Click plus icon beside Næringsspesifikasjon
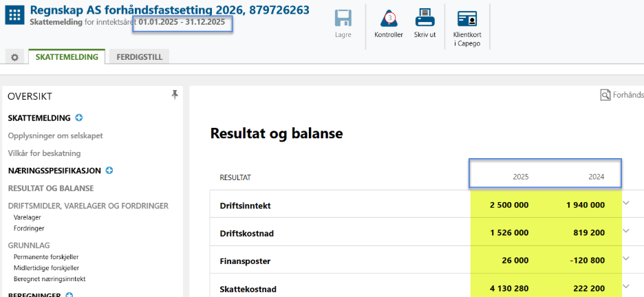644x297 pixels. click(109, 170)
